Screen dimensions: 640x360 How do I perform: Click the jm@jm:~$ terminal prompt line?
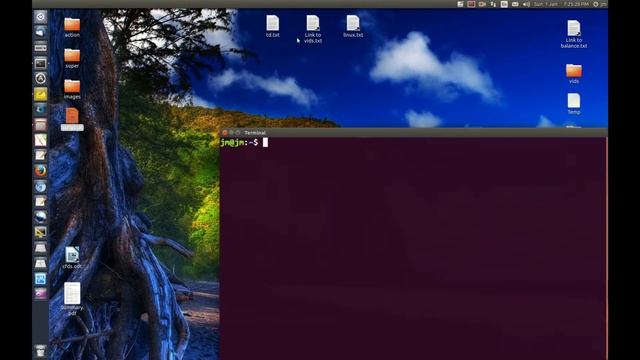244,142
